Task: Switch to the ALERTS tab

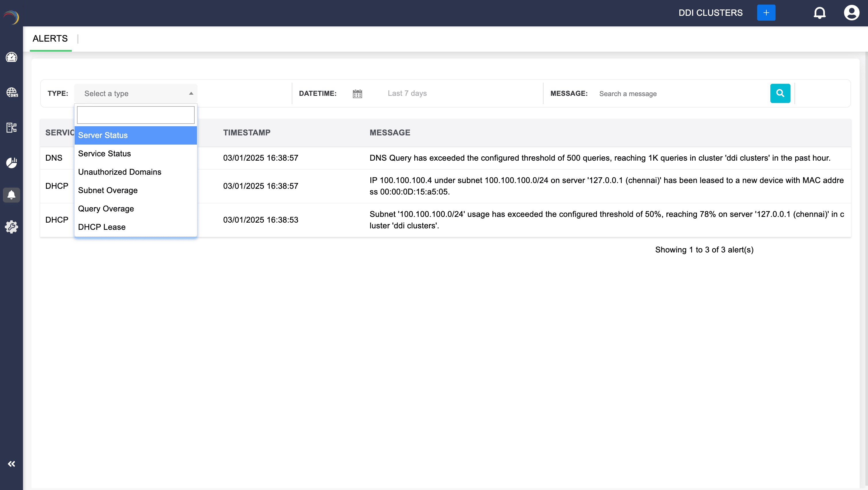Action: (50, 39)
